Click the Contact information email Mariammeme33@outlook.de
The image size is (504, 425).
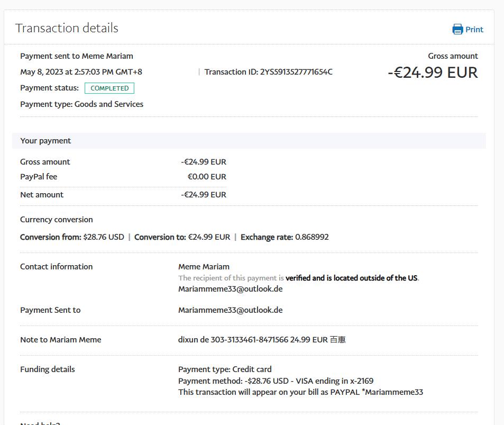pos(230,289)
